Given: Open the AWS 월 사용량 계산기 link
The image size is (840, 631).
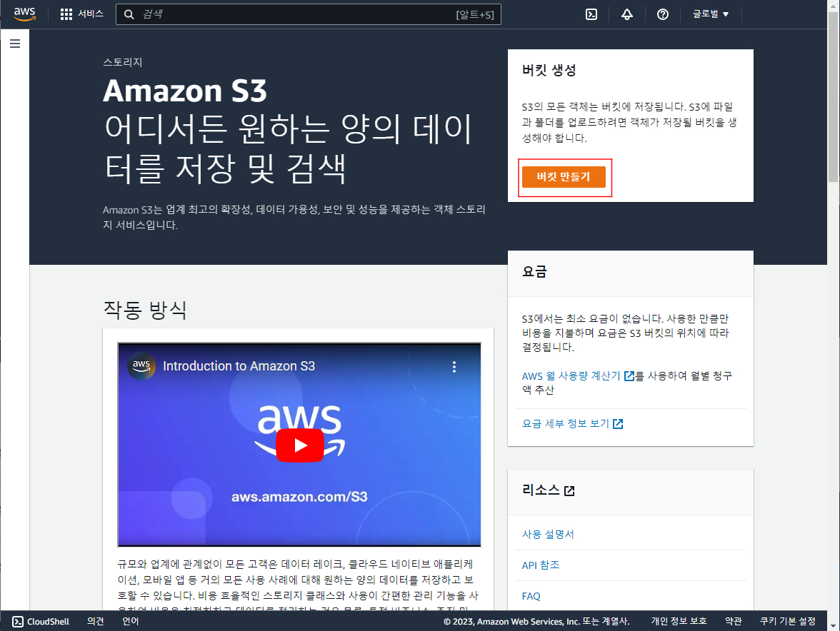Looking at the screenshot, I should pos(571,375).
